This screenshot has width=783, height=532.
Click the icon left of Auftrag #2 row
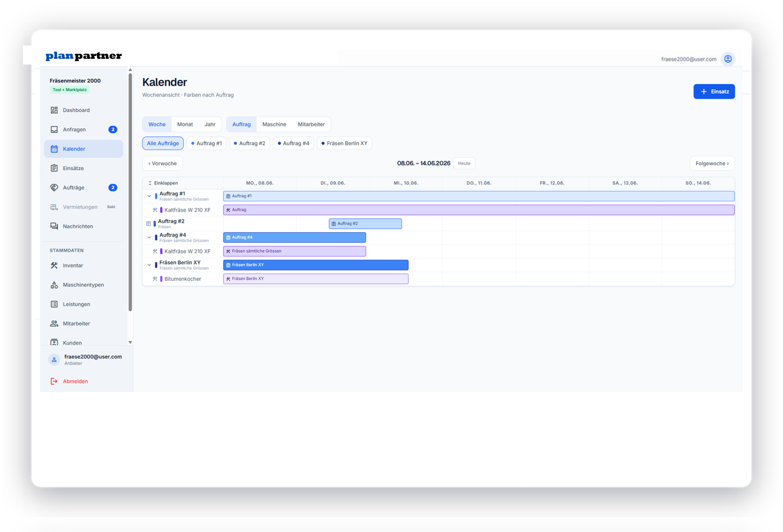148,224
